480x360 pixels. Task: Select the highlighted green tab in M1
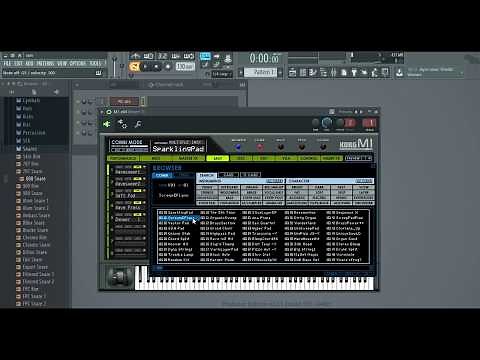pos(217,158)
